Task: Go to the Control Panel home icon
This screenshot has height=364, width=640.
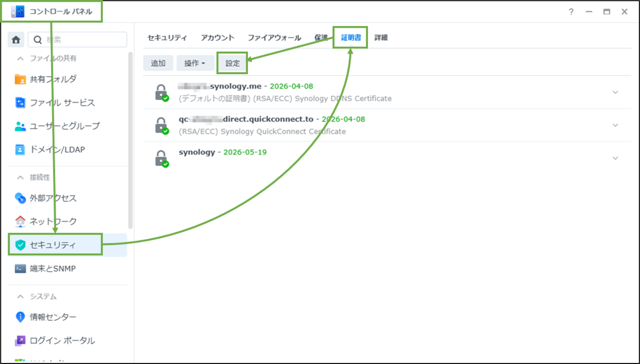Action: (17, 39)
